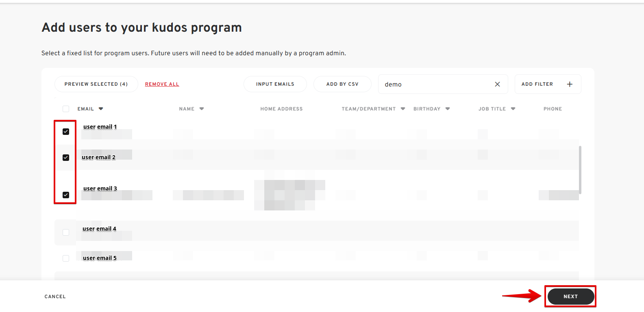Choose Input Emails option
Viewport: 644px width, 312px height.
click(x=275, y=84)
